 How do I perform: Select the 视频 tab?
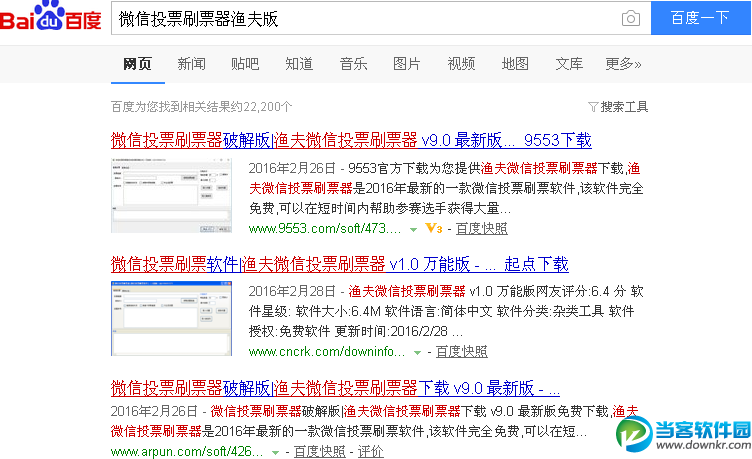pyautogui.click(x=461, y=64)
